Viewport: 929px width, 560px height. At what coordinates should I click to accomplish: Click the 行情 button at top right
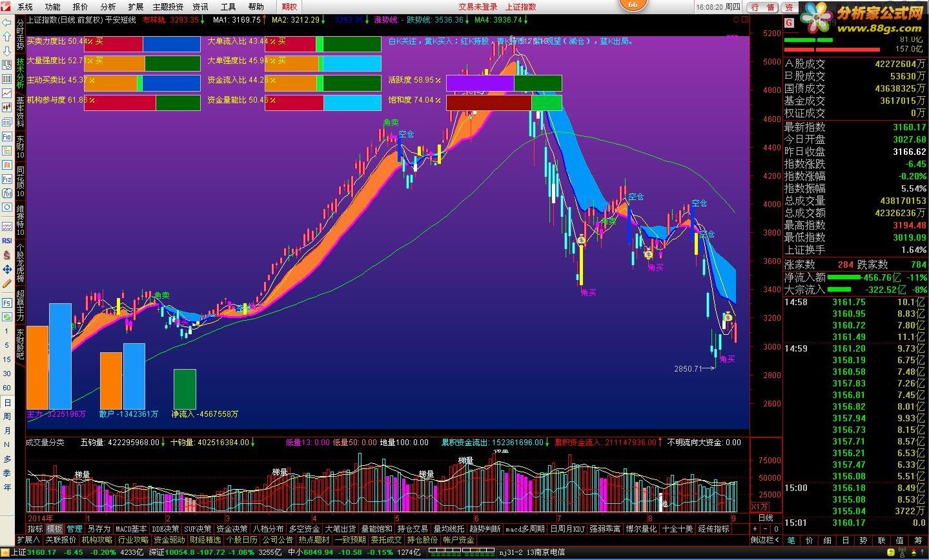762,7
